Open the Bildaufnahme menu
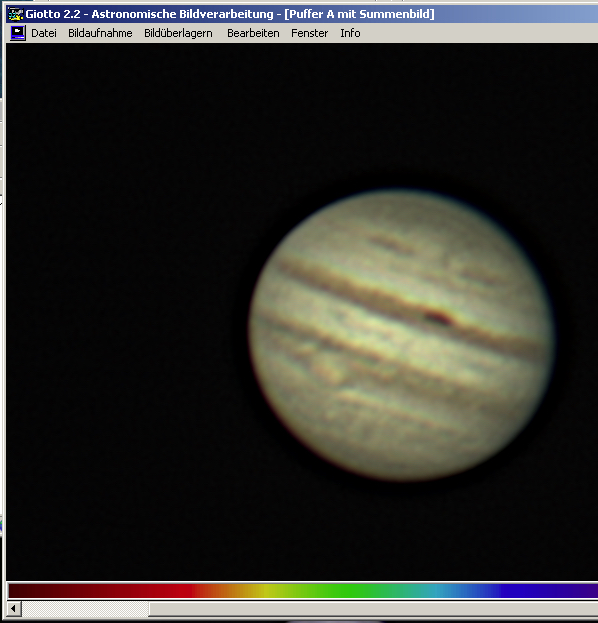 100,33
